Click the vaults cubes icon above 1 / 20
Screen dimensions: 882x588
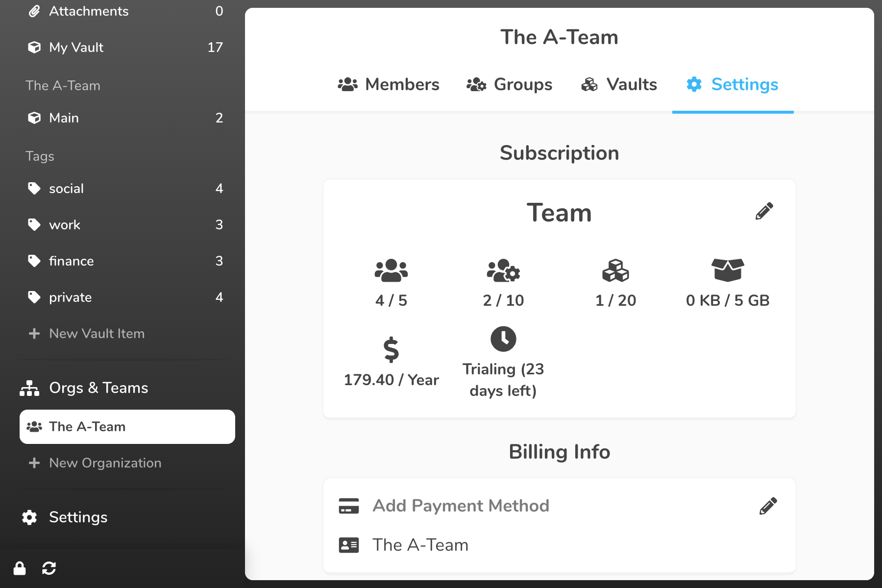615,270
